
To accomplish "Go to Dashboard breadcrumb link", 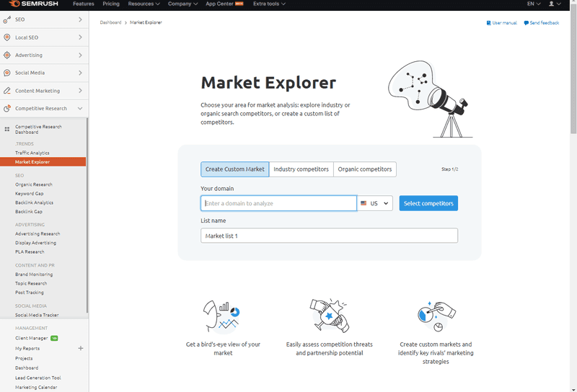I will (110, 22).
